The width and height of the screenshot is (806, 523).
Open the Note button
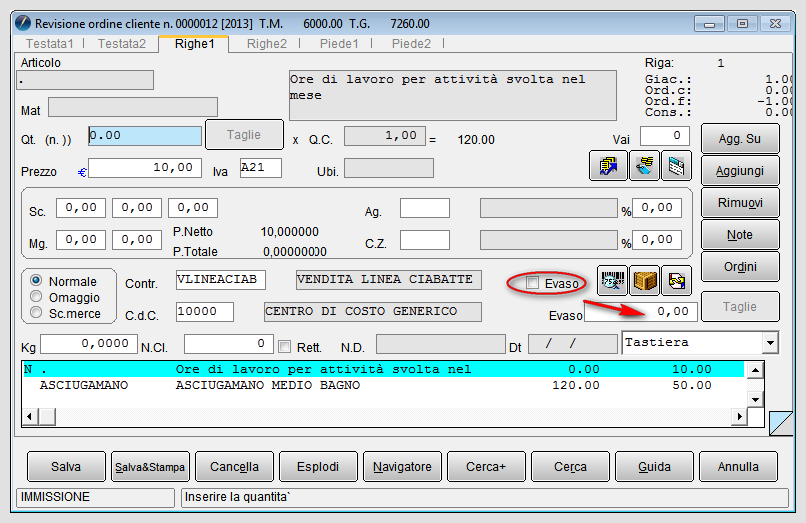coord(740,235)
